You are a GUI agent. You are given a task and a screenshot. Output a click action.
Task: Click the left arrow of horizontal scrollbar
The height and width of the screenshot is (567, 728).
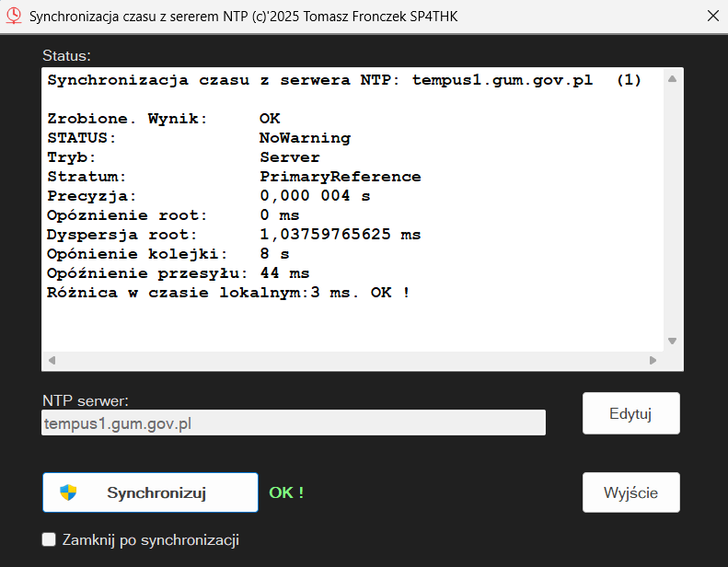click(52, 360)
